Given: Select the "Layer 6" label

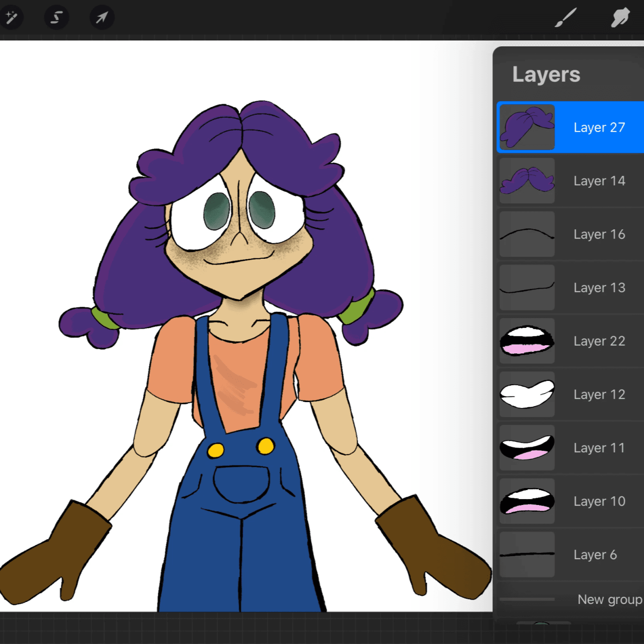Looking at the screenshot, I should (595, 555).
